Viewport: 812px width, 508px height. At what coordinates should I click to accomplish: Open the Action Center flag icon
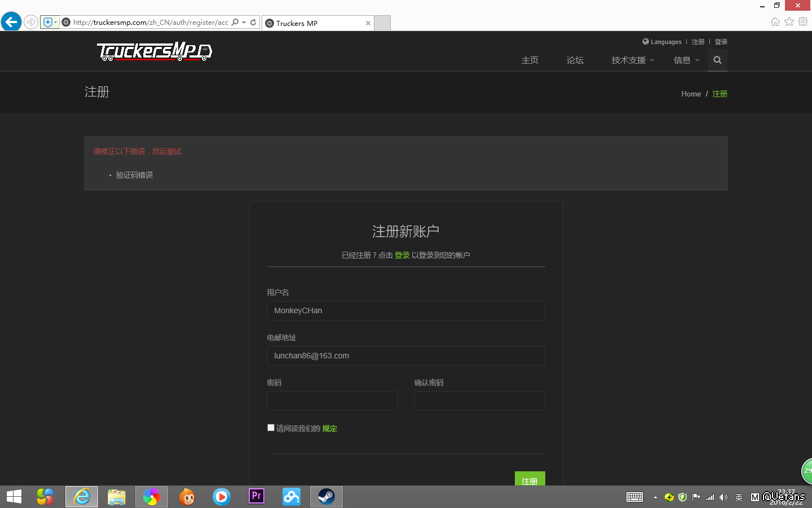[x=696, y=497]
